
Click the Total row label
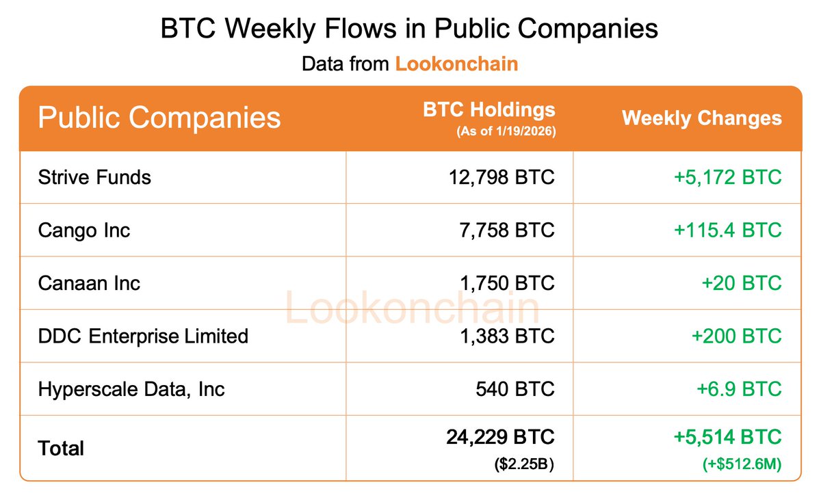[61, 449]
